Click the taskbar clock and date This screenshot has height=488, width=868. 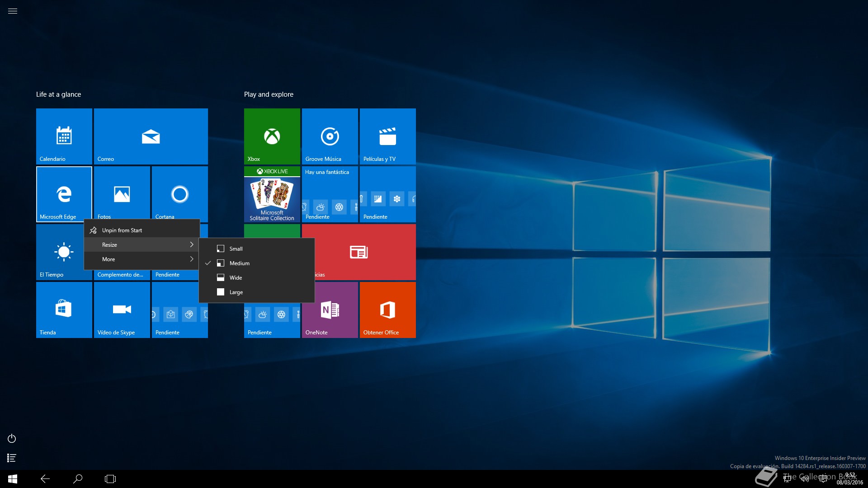pyautogui.click(x=850, y=479)
